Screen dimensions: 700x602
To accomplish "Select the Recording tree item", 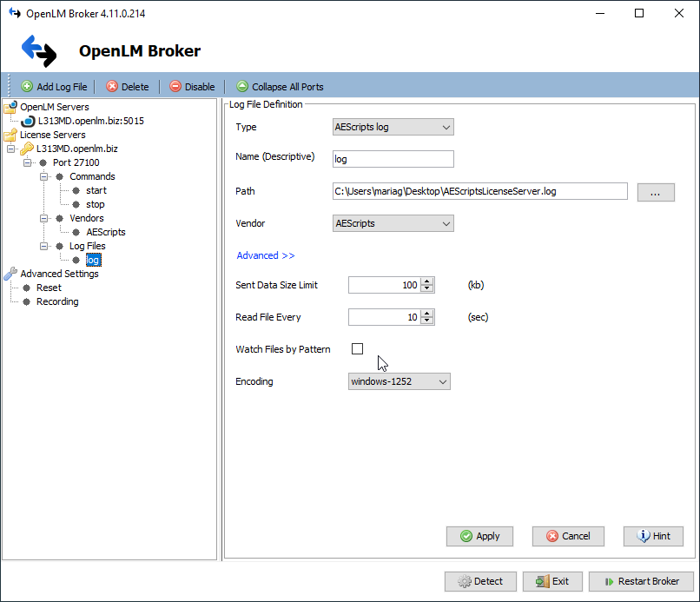I will [57, 301].
